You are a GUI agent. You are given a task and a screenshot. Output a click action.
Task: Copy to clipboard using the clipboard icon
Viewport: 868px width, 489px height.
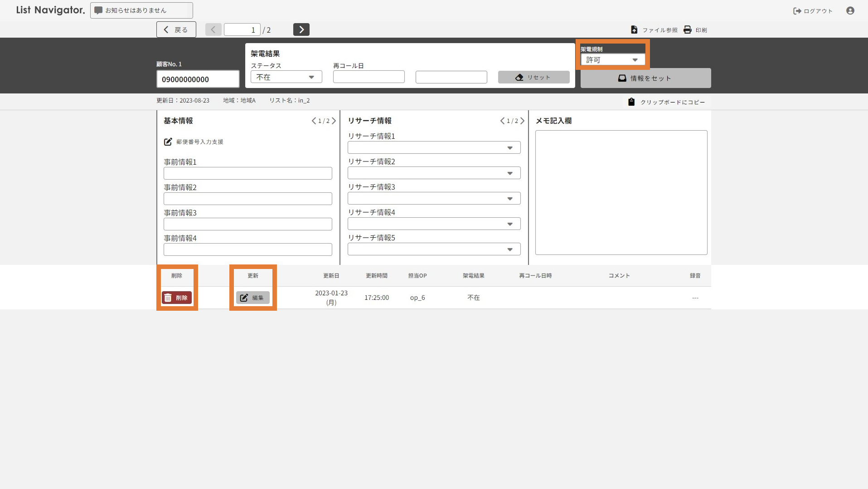[x=631, y=102]
